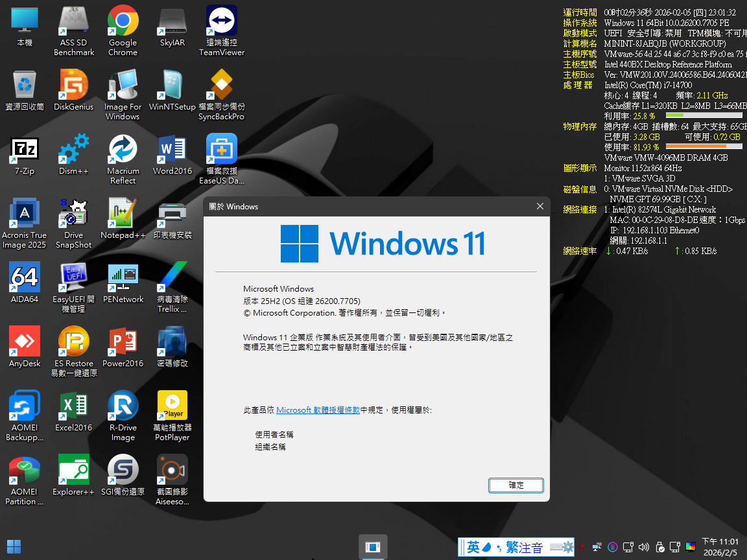The image size is (747, 560).
Task: Click the 確定 button in the dialog
Action: (516, 485)
